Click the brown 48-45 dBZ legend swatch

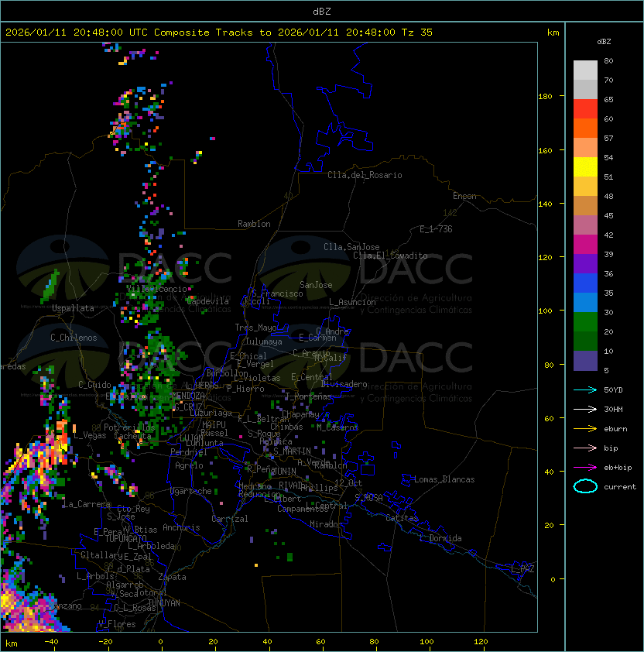click(585, 206)
